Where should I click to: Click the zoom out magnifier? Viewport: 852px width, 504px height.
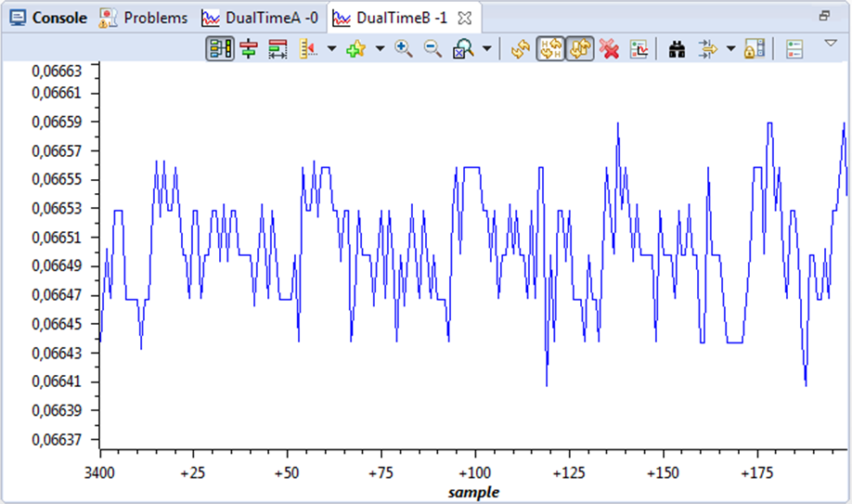tap(433, 49)
